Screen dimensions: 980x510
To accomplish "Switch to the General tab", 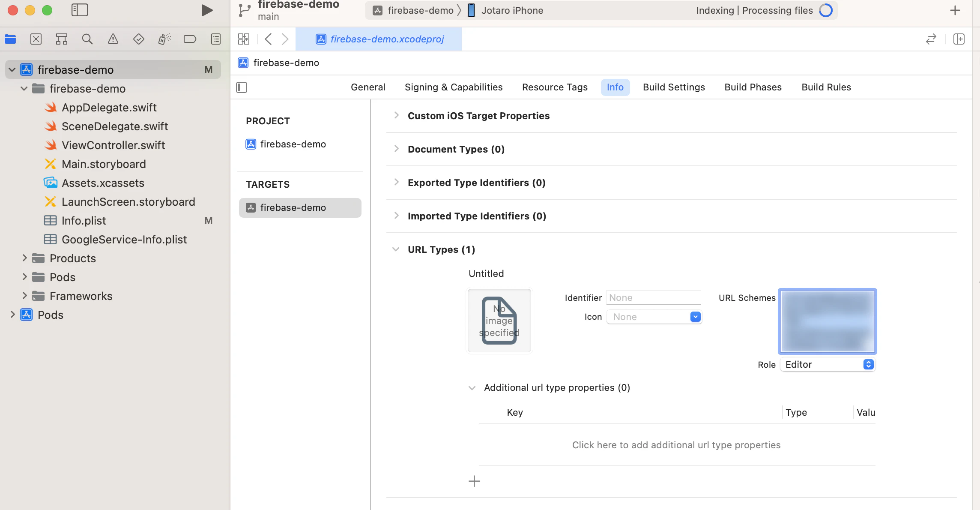I will pos(368,87).
